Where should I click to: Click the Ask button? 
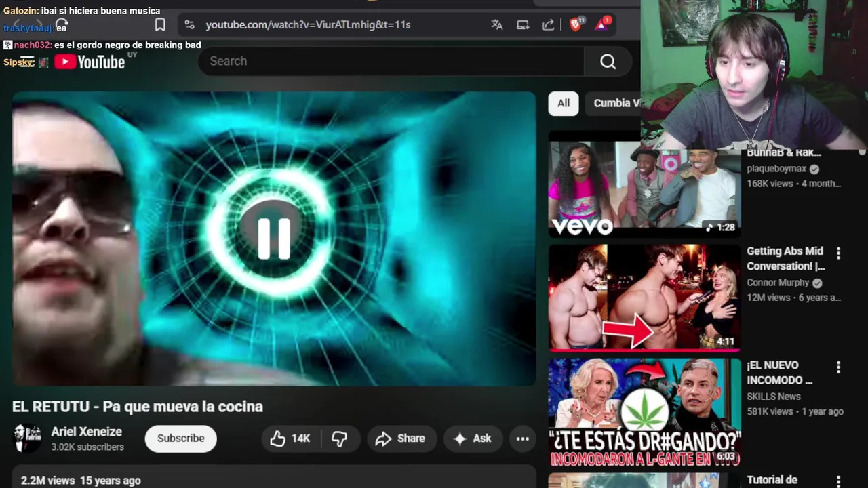473,439
